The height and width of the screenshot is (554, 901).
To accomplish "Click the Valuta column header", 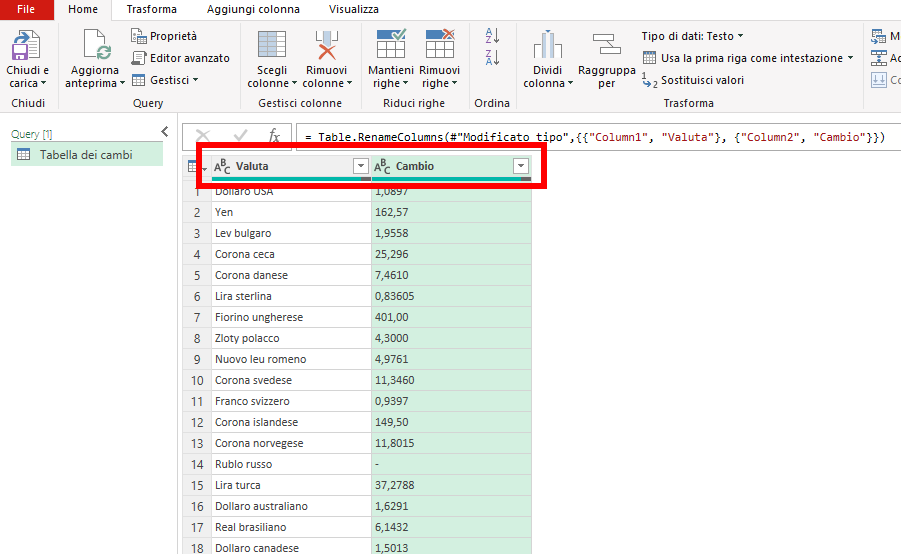I will (291, 166).
